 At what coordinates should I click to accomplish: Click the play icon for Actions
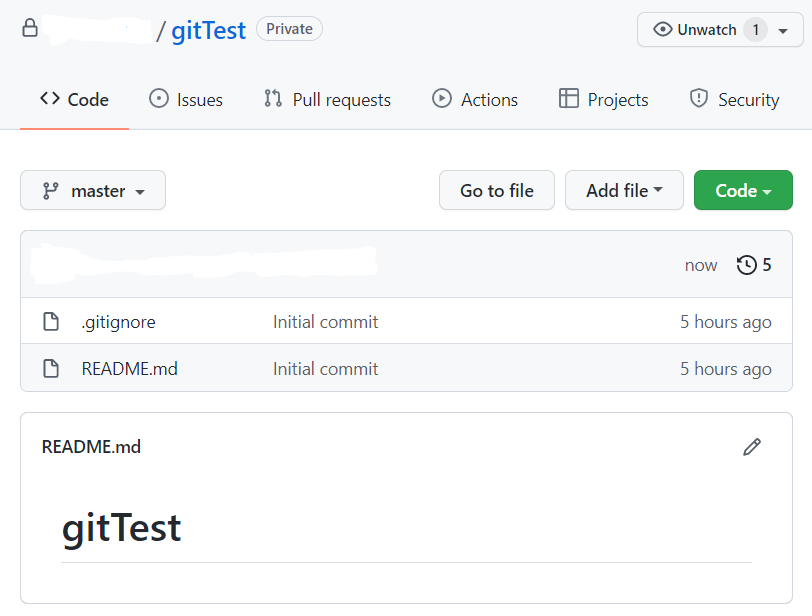tap(441, 99)
